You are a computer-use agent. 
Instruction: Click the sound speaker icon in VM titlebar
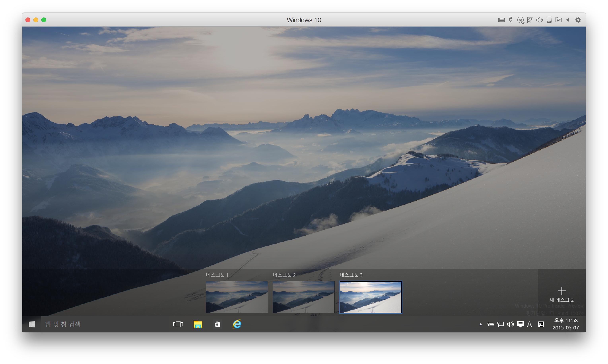(540, 20)
